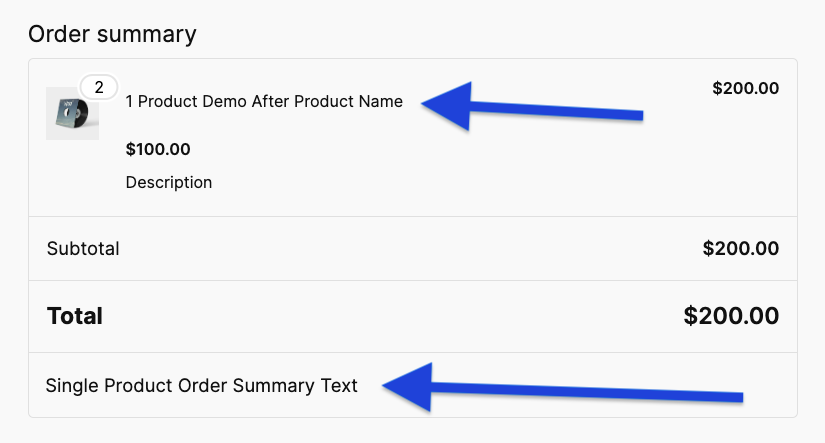Click the Subtotal amount $200.00
This screenshot has height=443, width=825.
pos(740,248)
